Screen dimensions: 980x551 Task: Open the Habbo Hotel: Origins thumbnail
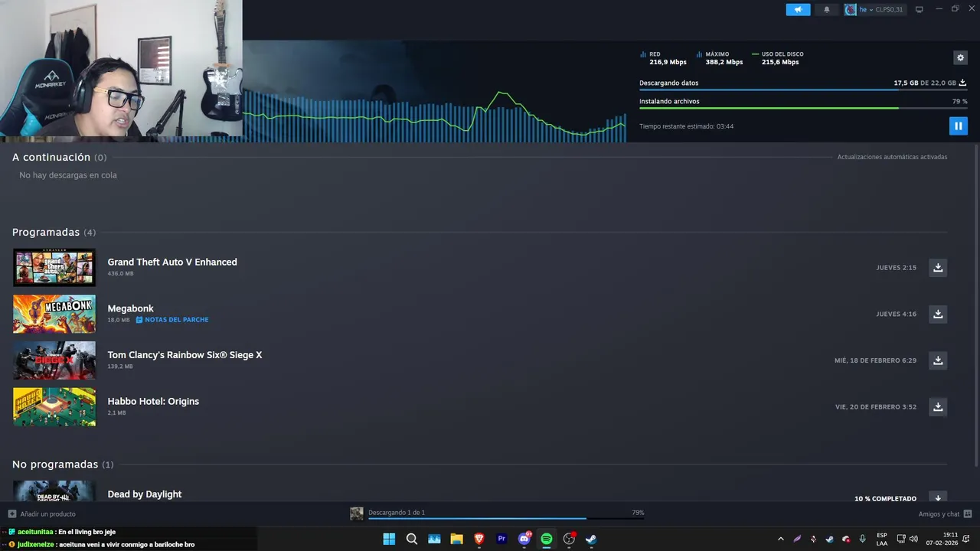coord(54,406)
